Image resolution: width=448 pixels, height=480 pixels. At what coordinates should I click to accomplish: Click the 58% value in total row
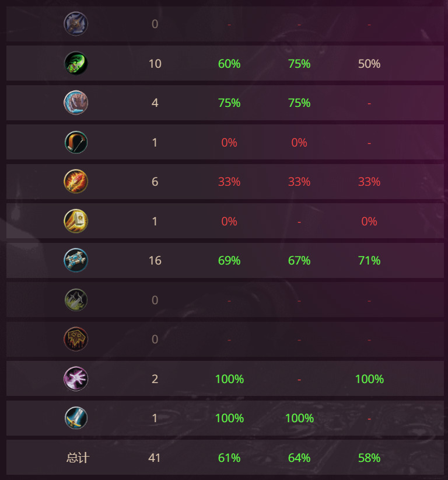pos(369,458)
